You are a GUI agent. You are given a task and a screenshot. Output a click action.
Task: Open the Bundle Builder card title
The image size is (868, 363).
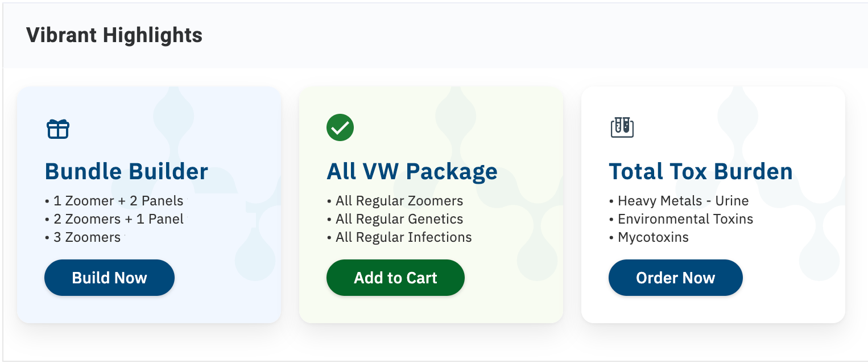(126, 171)
